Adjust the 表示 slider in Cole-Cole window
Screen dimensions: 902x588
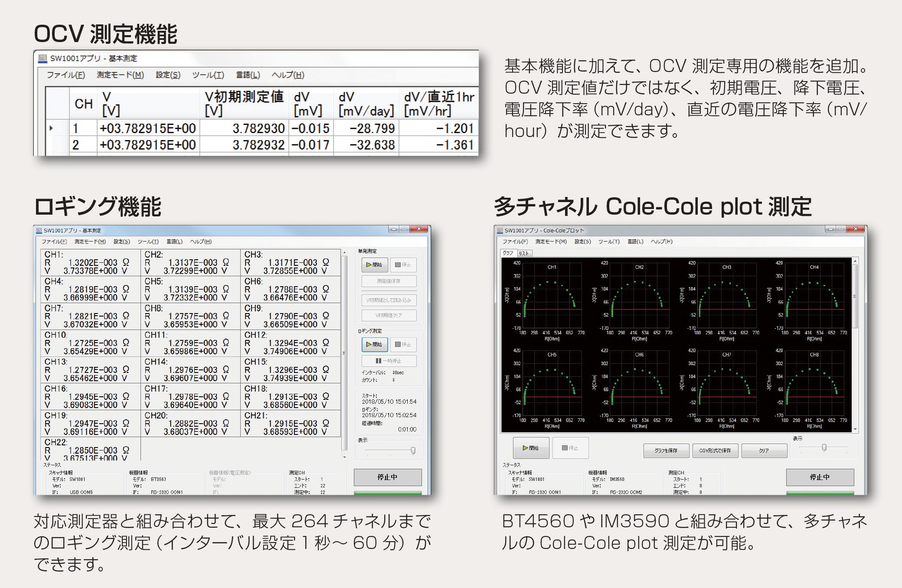click(x=824, y=448)
